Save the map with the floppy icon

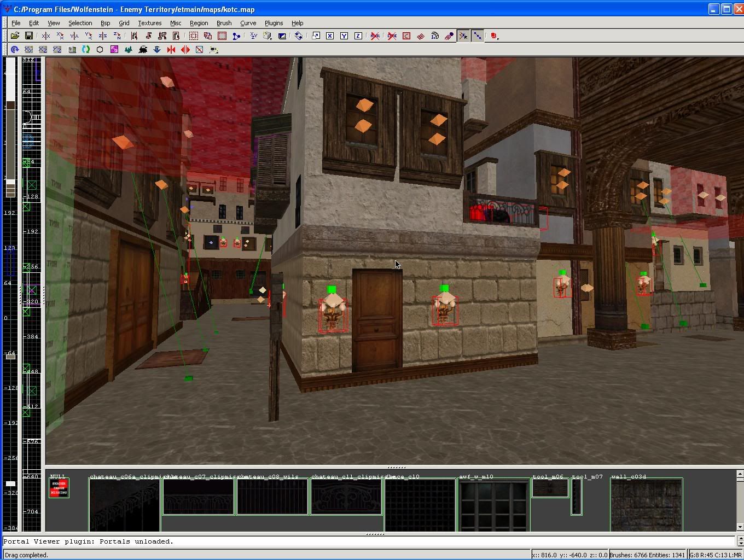coord(29,36)
